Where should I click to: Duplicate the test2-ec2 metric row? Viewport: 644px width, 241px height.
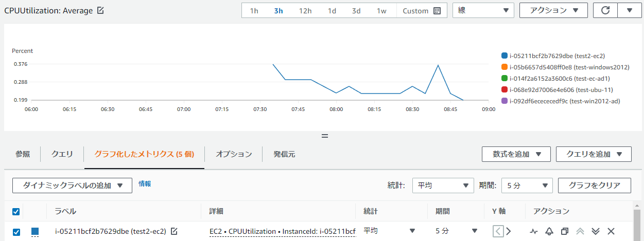564,231
